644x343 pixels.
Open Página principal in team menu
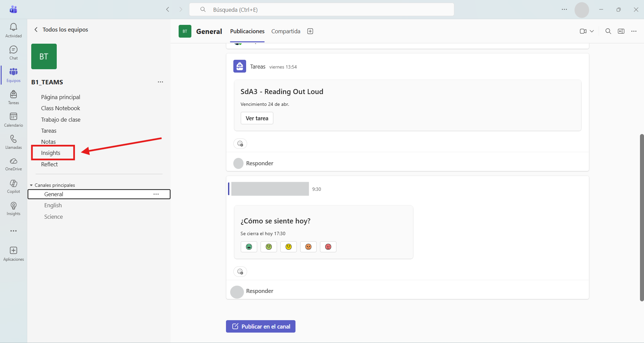click(61, 97)
